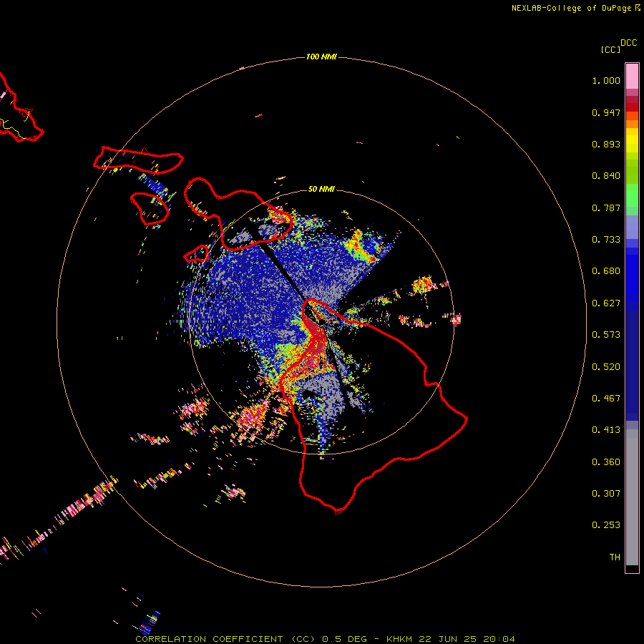The width and height of the screenshot is (644, 644).
Task: Click the TH threshold label
Action: [615, 557]
